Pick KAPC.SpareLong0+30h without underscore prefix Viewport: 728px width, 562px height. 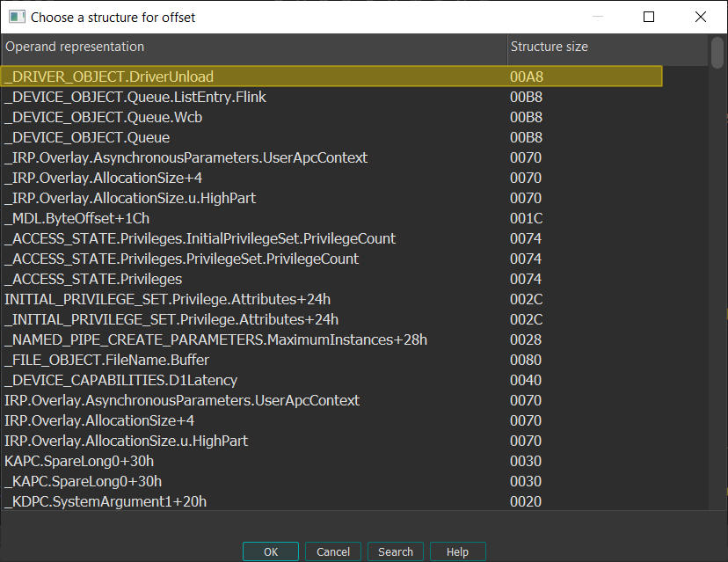(79, 461)
